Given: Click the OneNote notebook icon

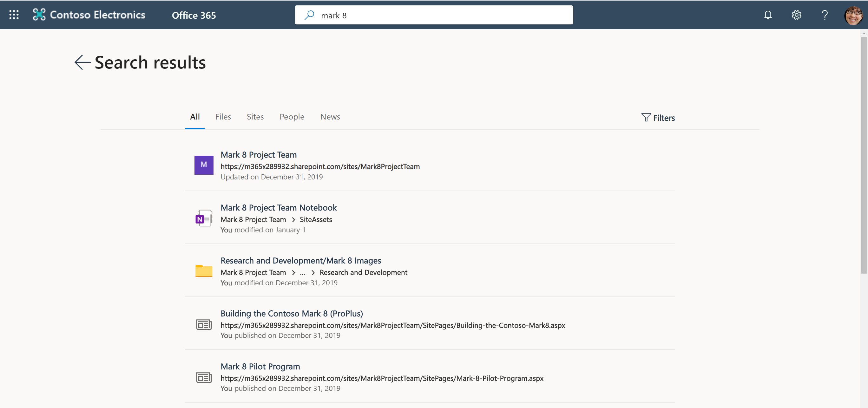Looking at the screenshot, I should click(204, 218).
